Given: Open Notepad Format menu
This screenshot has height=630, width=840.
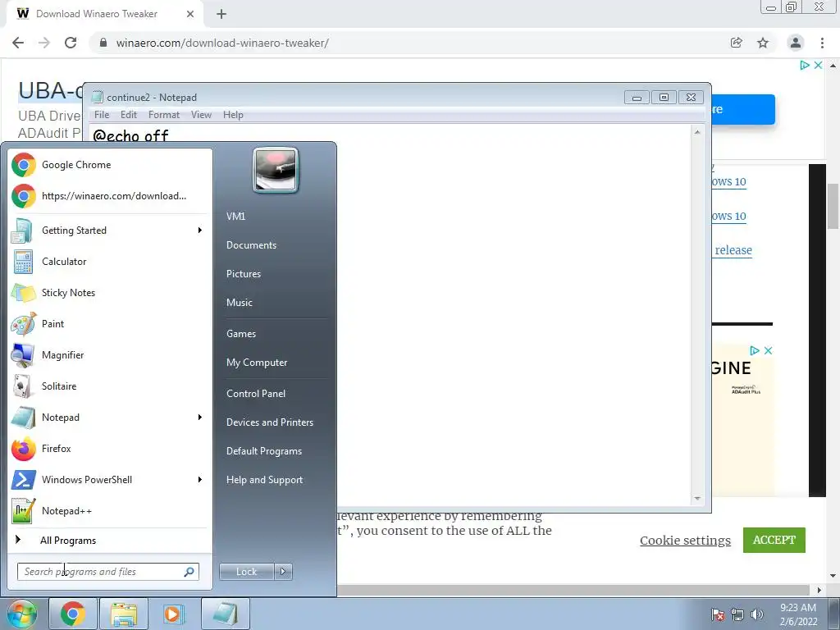Looking at the screenshot, I should 164,115.
